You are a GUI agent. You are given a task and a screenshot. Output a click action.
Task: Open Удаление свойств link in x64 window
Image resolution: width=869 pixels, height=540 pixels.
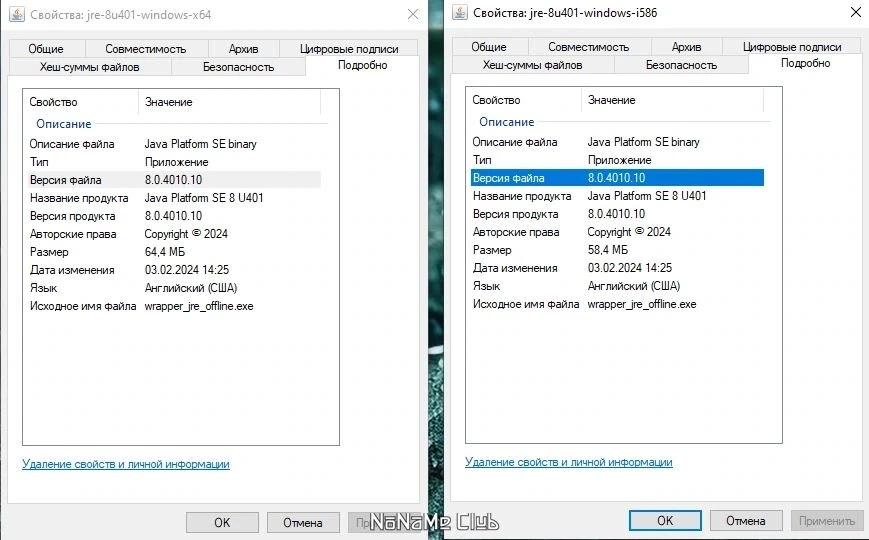click(x=126, y=464)
